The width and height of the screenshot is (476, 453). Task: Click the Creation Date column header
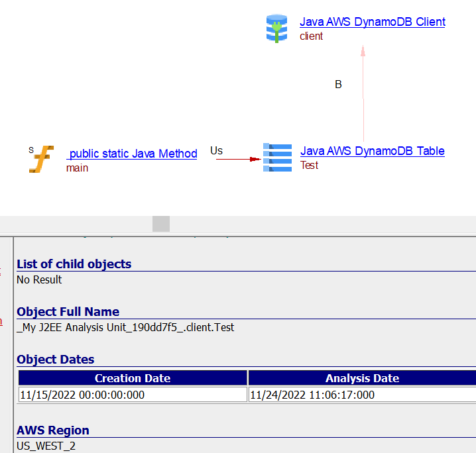[x=133, y=378]
